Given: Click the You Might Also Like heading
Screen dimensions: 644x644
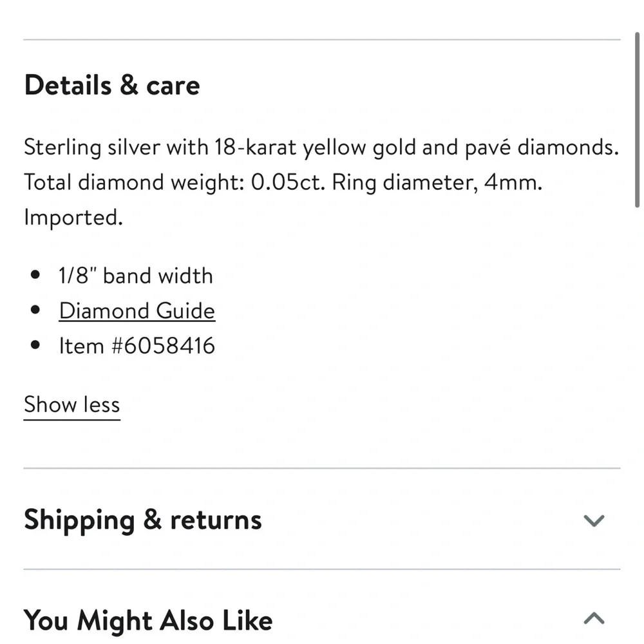Looking at the screenshot, I should [148, 620].
